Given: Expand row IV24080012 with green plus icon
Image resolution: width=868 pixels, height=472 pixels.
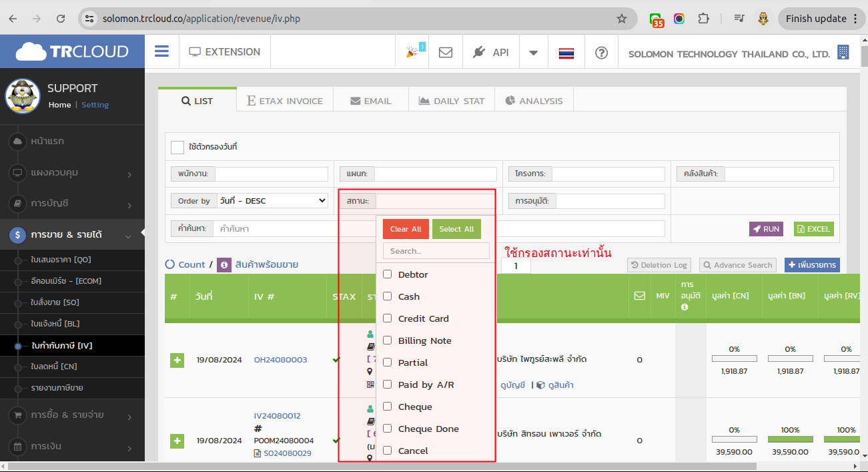Looking at the screenshot, I should point(177,441).
